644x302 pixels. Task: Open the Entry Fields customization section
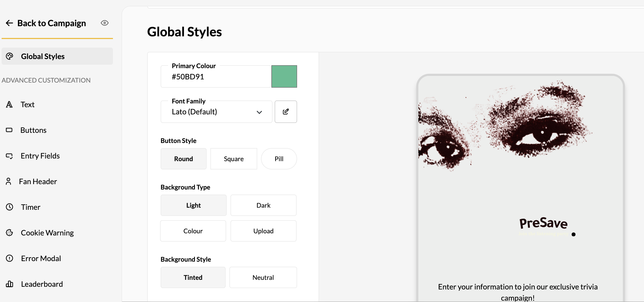point(40,156)
